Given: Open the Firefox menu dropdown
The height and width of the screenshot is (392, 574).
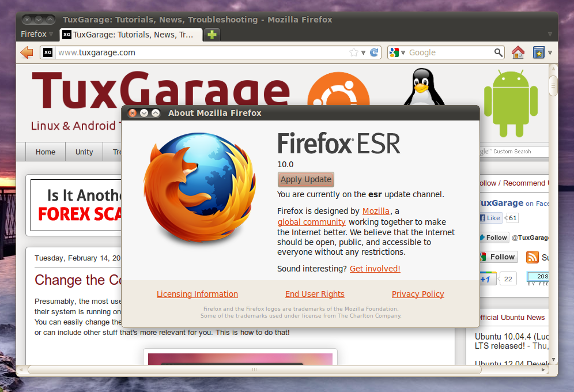Looking at the screenshot, I should pyautogui.click(x=37, y=35).
